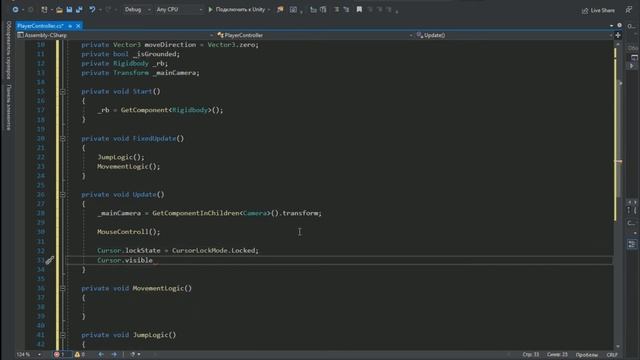Click the column number status bar entry
Viewport: 640px width, 360px height.
(557, 354)
